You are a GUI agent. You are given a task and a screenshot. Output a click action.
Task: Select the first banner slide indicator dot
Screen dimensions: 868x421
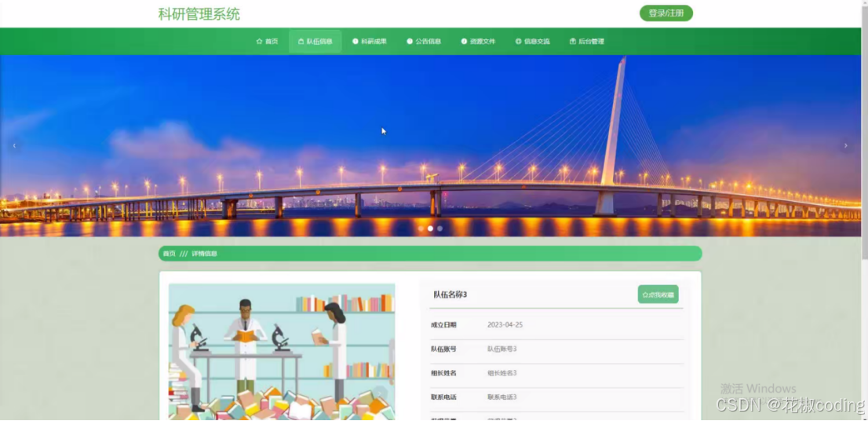421,229
